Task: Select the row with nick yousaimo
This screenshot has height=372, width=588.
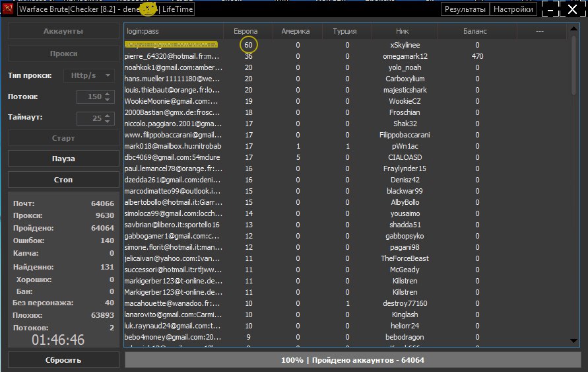Action: [345, 213]
